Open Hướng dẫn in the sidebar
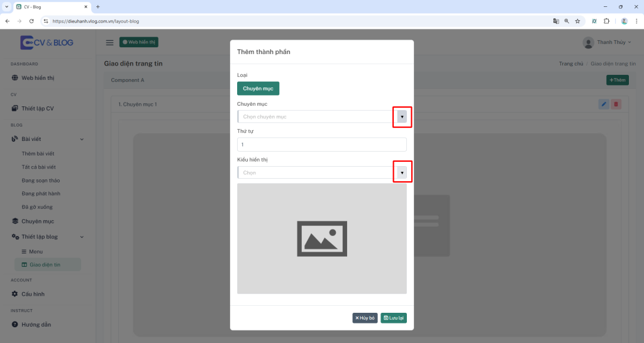The image size is (644, 343). coord(36,325)
